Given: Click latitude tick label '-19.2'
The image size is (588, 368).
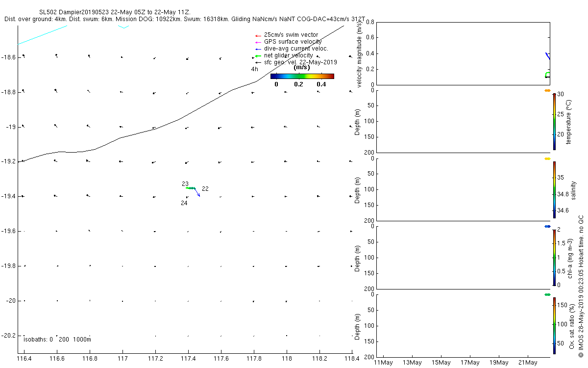Looking at the screenshot, I should (x=8, y=161).
